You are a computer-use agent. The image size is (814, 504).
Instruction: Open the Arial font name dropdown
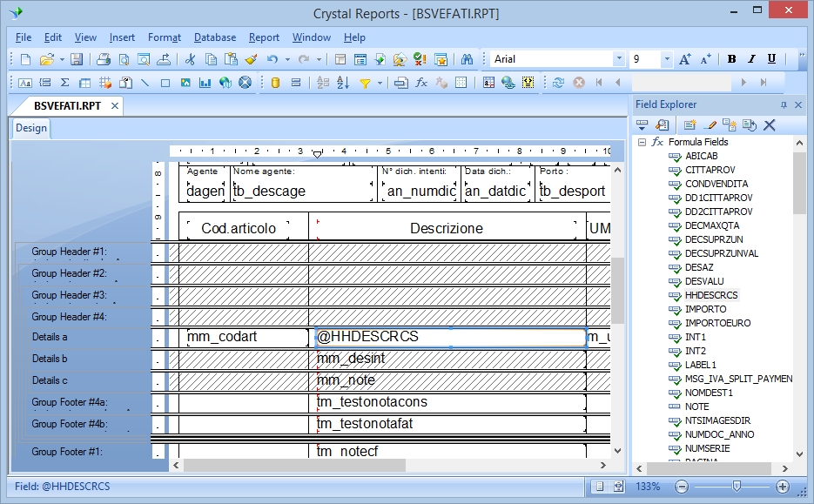[x=619, y=59]
